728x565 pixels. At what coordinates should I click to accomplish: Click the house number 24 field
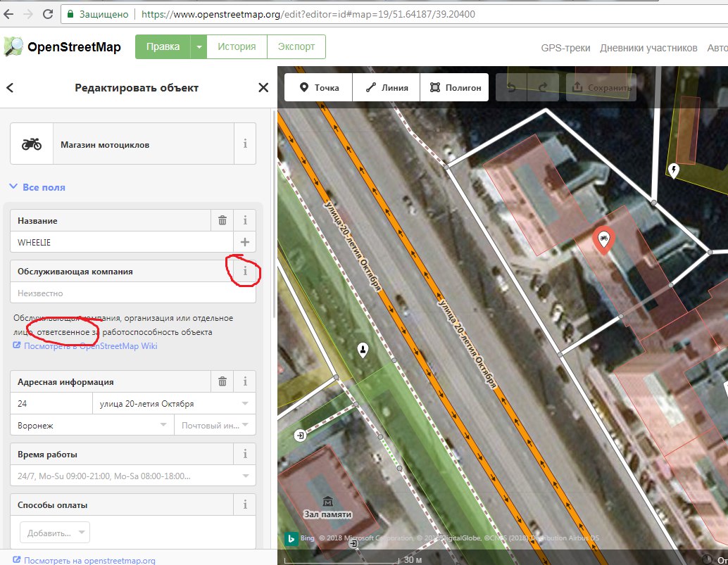[x=51, y=404]
